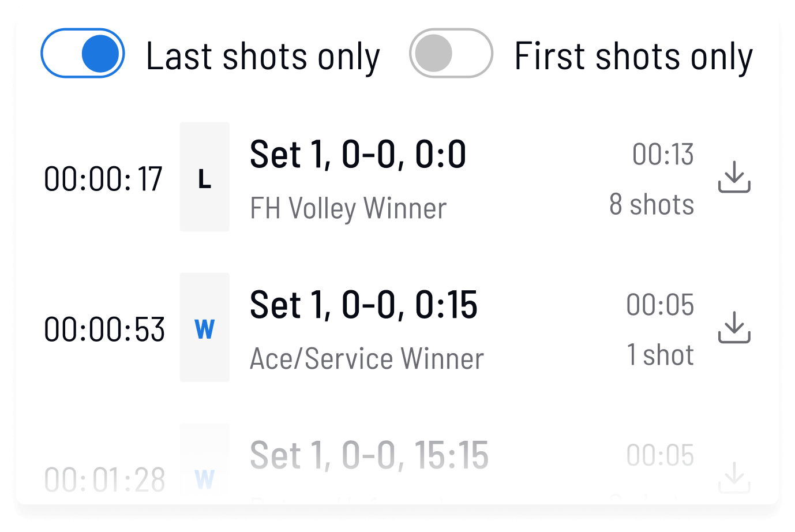Download the Ace/Service Winner point clip

[x=734, y=327]
